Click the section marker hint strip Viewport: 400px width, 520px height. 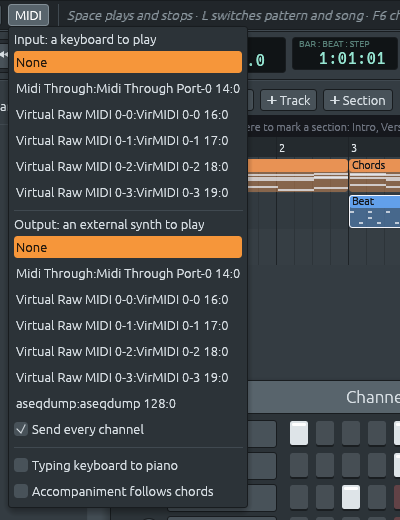(x=323, y=127)
